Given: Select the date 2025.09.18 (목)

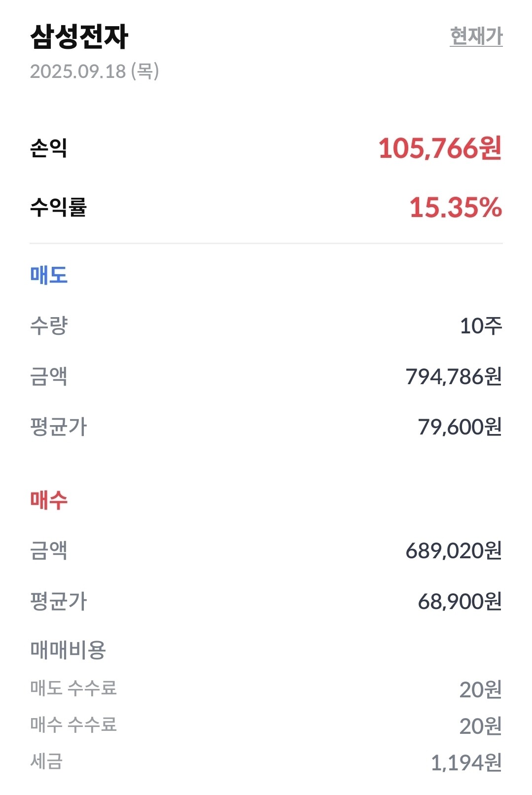Looking at the screenshot, I should pyautogui.click(x=94, y=72).
